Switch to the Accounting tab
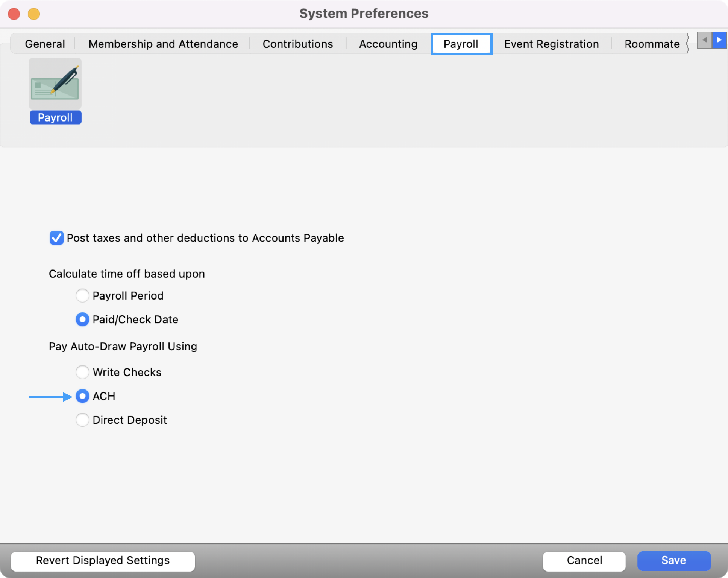The width and height of the screenshot is (728, 578). 388,44
